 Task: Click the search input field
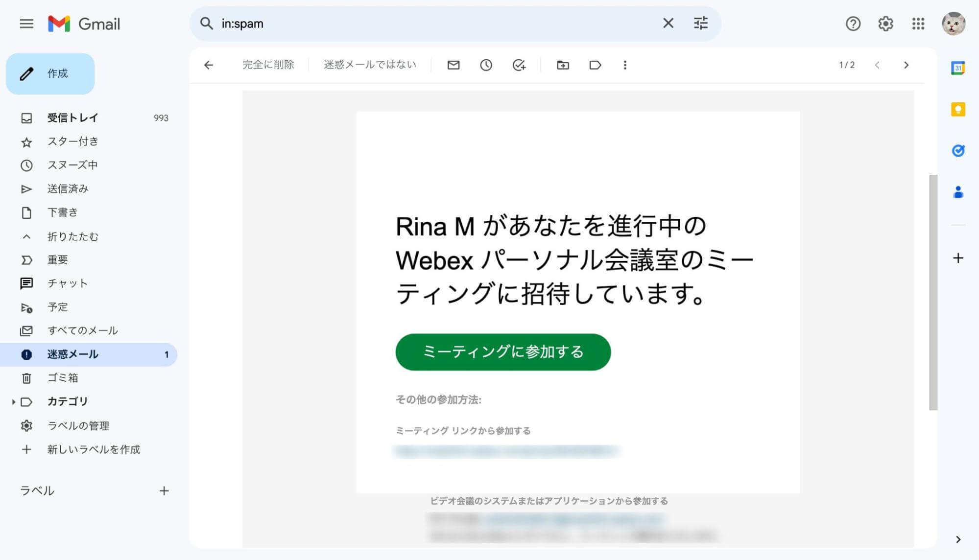click(x=436, y=23)
